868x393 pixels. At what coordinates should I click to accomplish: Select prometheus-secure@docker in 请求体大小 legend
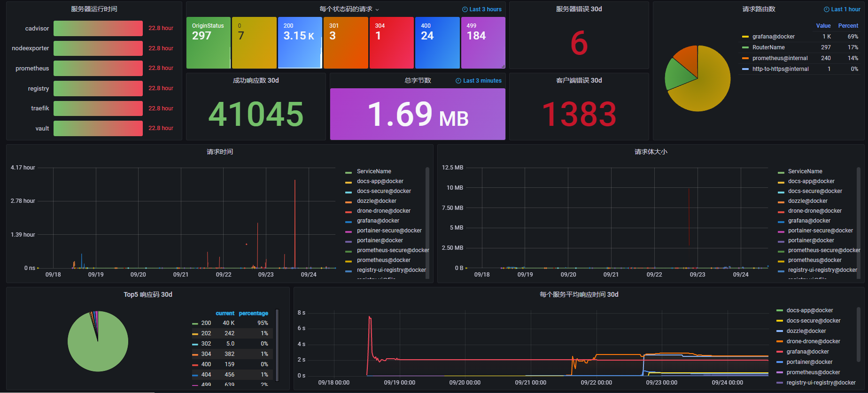coord(824,250)
